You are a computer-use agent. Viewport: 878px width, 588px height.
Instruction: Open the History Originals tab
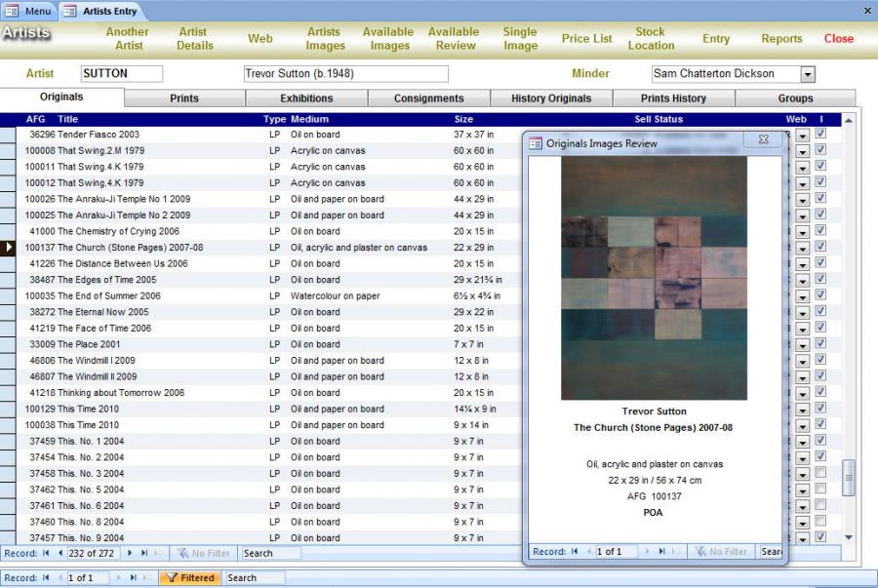551,98
